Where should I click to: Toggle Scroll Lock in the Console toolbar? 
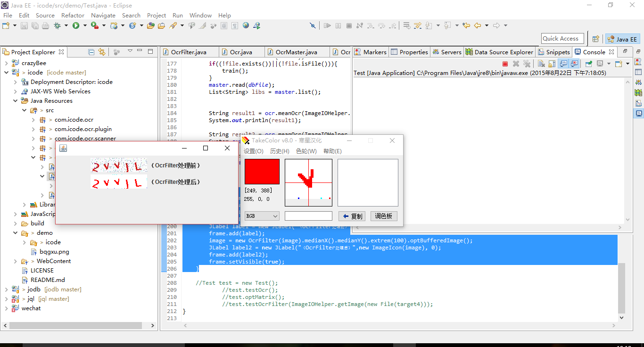tap(552, 64)
